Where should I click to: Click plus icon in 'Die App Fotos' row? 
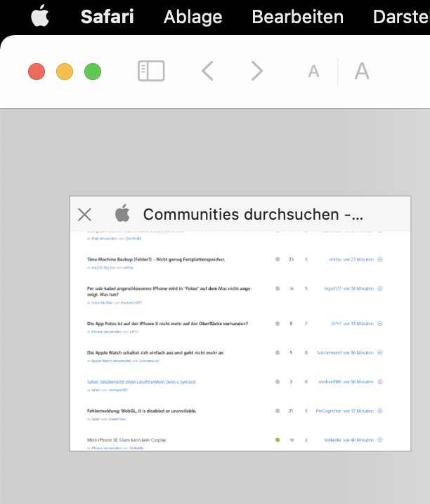(x=380, y=324)
